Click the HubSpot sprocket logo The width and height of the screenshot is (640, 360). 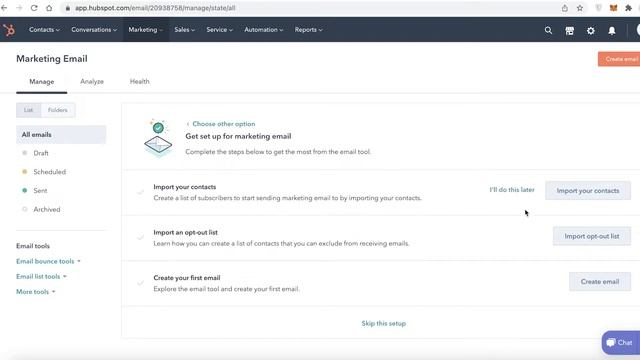point(9,30)
